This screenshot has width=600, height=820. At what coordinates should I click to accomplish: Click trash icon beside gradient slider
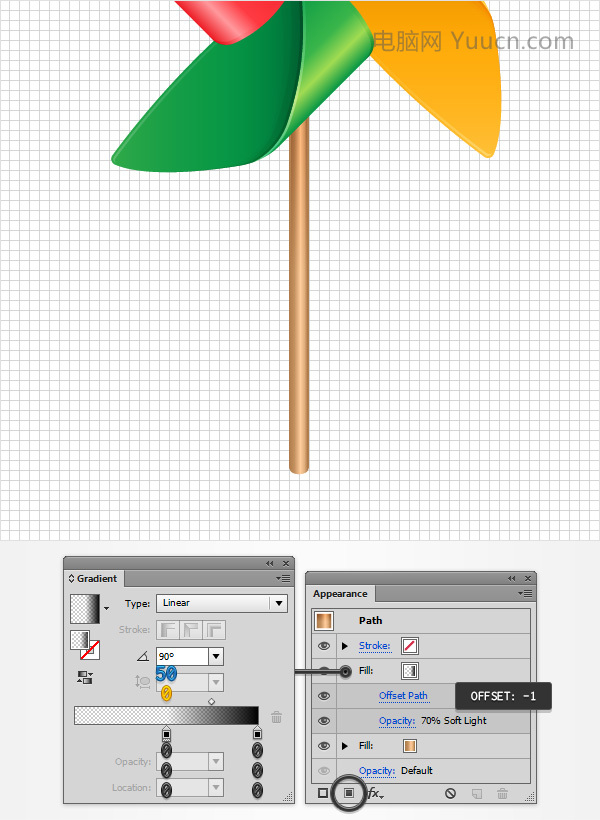point(277,717)
